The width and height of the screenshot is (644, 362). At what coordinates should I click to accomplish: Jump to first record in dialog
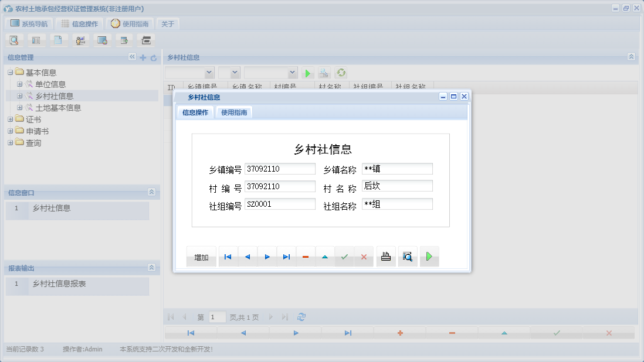tap(228, 257)
